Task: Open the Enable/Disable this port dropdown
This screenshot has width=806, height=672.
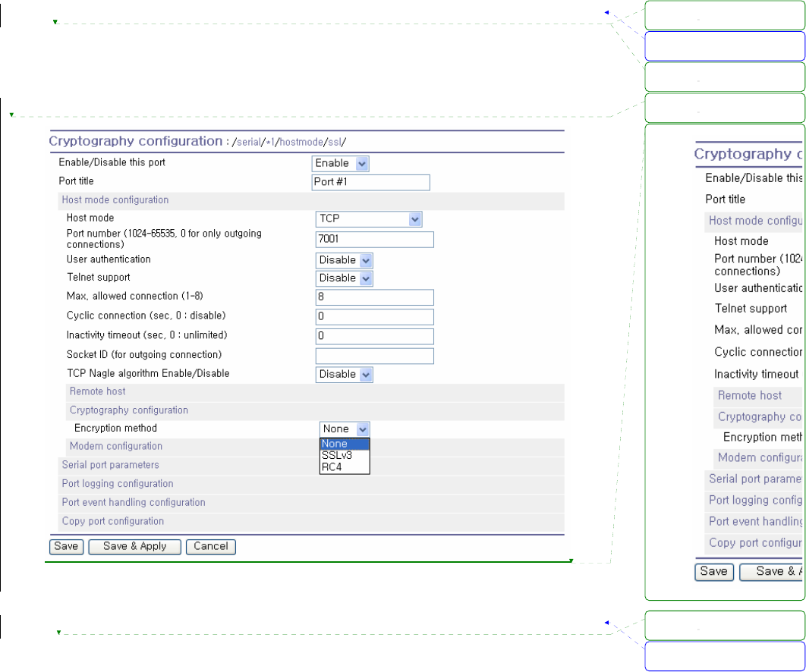Action: pos(340,163)
